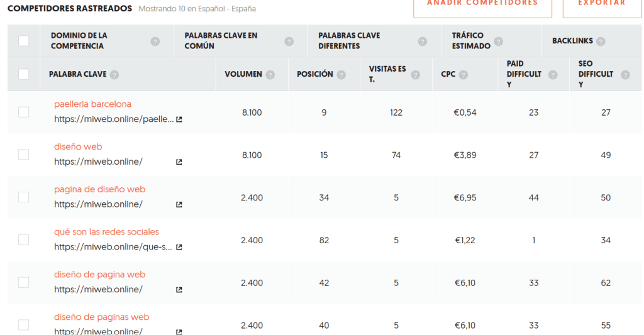Open keyword link qué son las redes sociales

(x=106, y=232)
